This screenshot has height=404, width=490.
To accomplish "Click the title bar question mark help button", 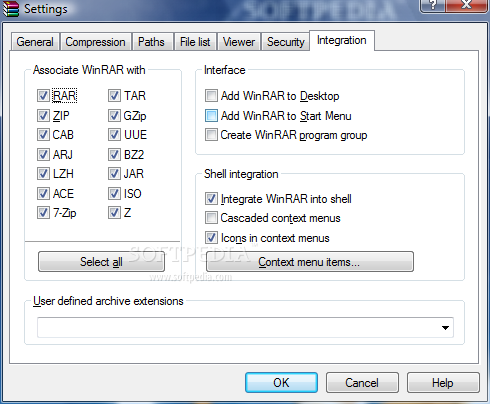I will click(433, 6).
